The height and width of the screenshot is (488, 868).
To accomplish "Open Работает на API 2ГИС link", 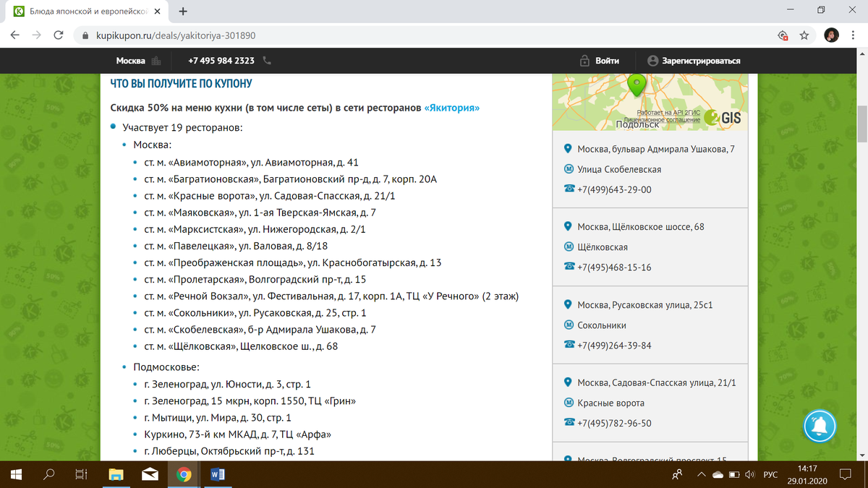I will pos(668,113).
